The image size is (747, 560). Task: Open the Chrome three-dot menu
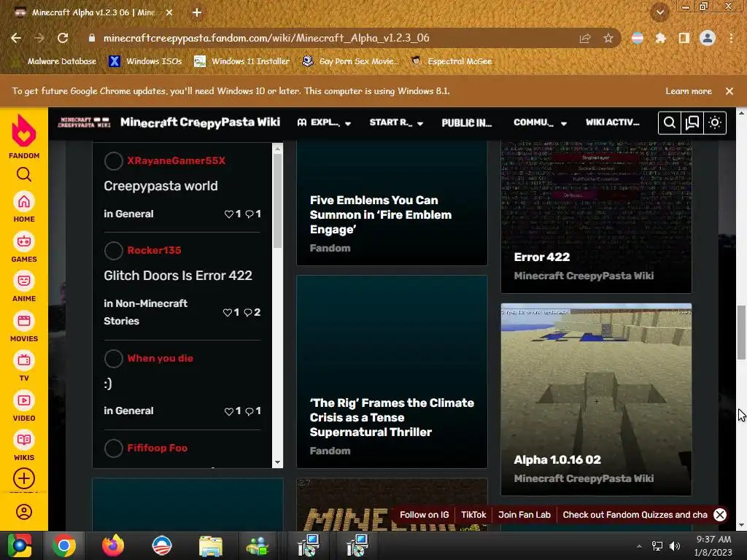[x=731, y=38]
